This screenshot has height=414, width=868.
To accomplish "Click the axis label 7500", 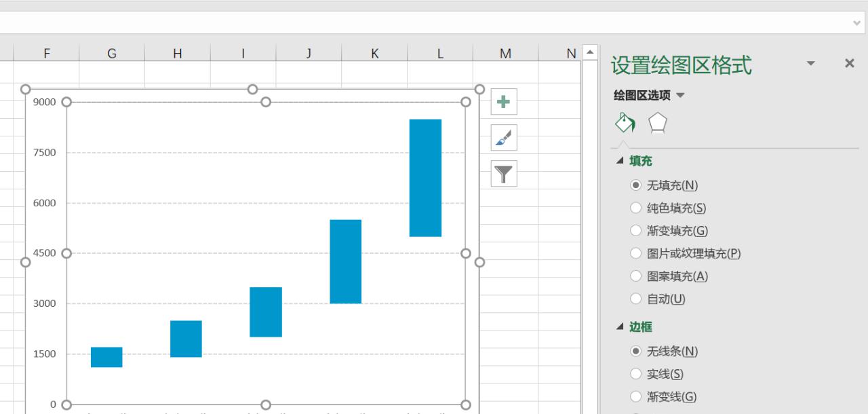I will pyautogui.click(x=45, y=152).
